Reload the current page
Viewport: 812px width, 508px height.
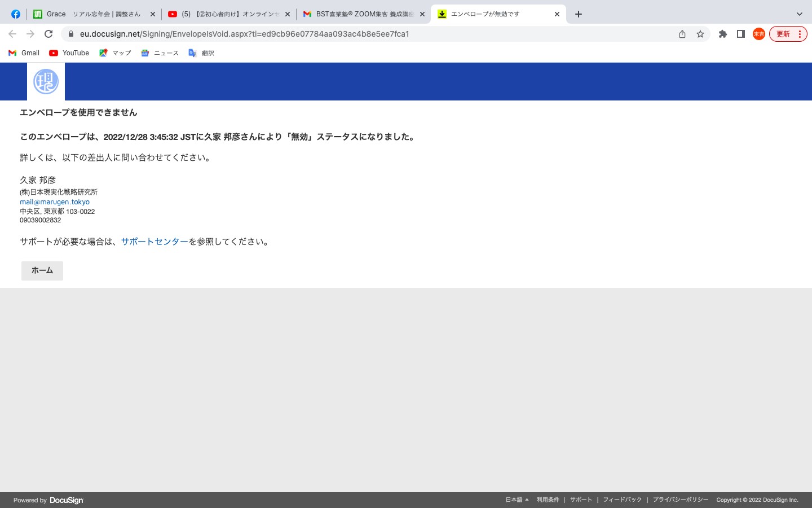click(48, 34)
